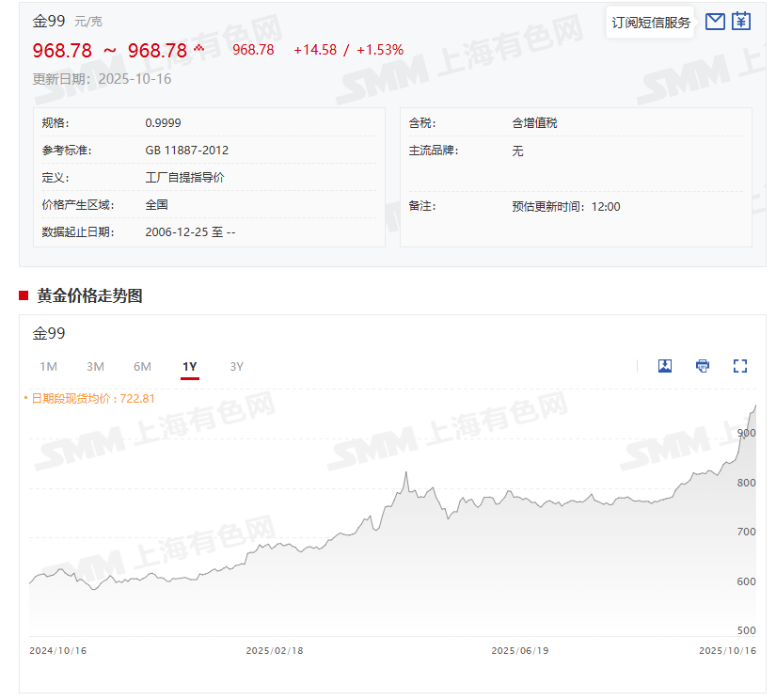Expand the chart to fullscreen
The image size is (776, 700).
coord(739,366)
